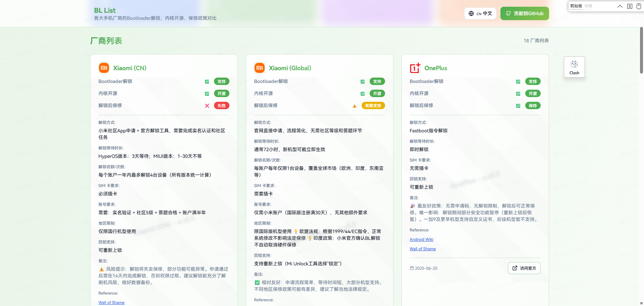Switch to the 剪贴板 tab
This screenshot has width=644, height=306.
[x=576, y=6]
